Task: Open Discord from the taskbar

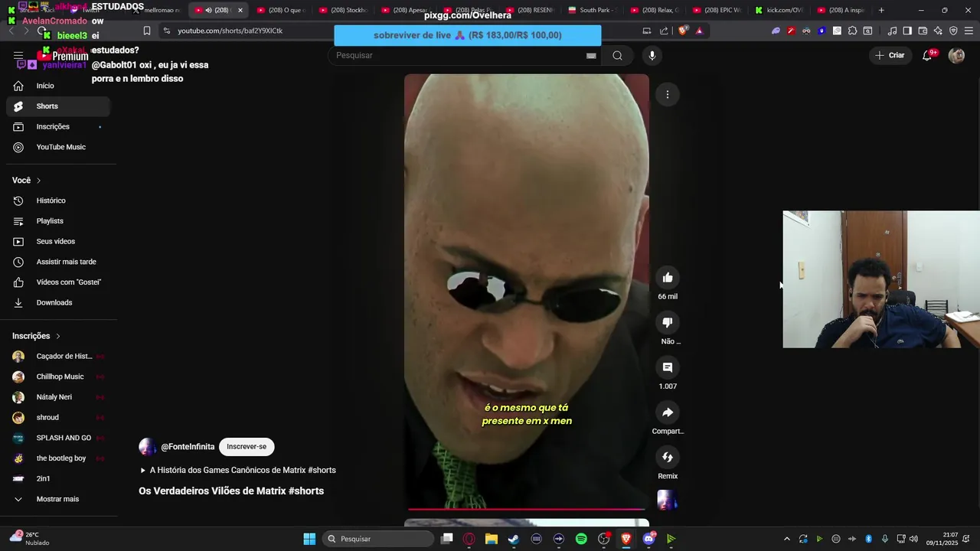Action: point(648,539)
